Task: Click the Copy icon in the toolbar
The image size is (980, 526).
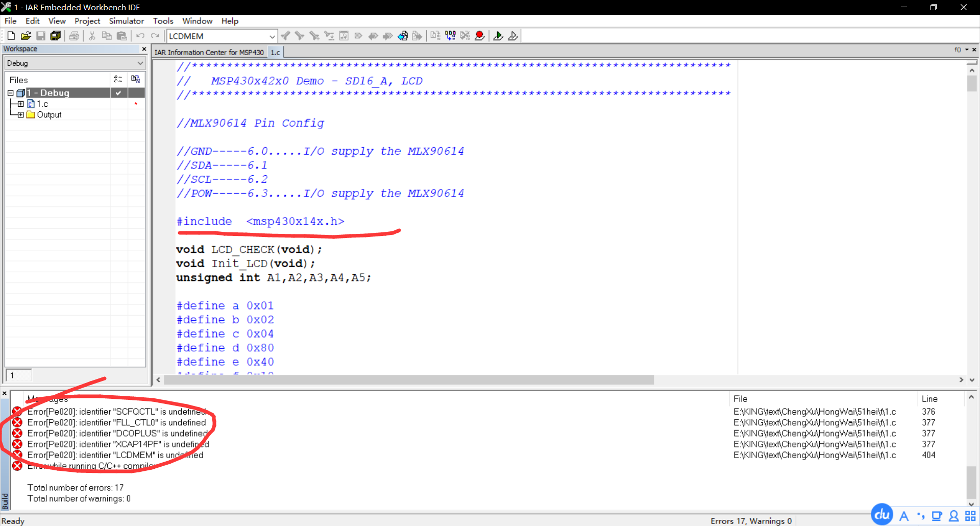Action: (107, 36)
